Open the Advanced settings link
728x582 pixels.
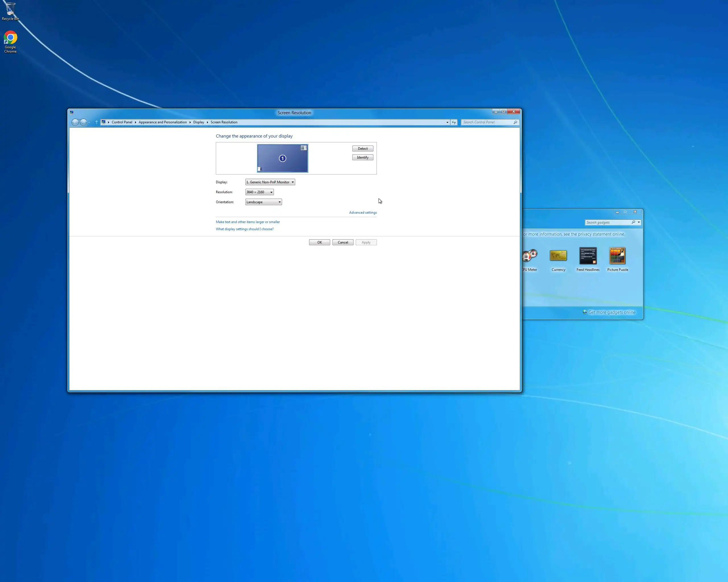tap(363, 213)
